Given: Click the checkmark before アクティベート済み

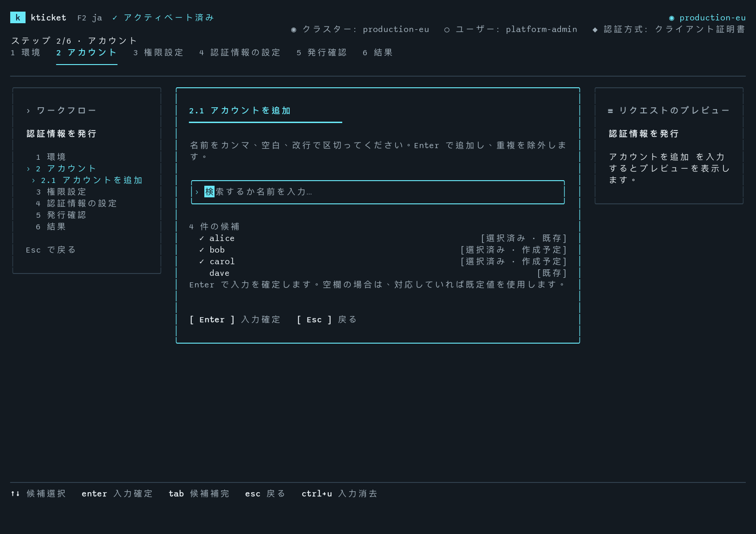Looking at the screenshot, I should [x=115, y=18].
